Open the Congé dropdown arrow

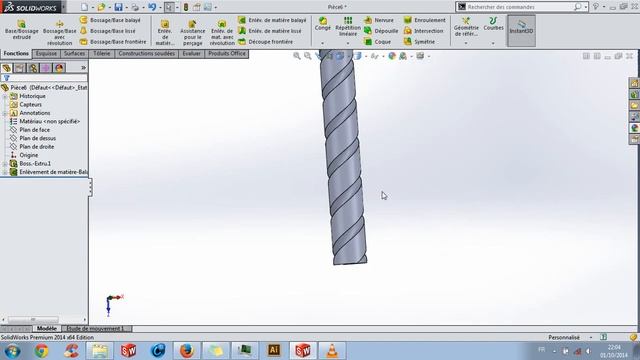pyautogui.click(x=322, y=43)
